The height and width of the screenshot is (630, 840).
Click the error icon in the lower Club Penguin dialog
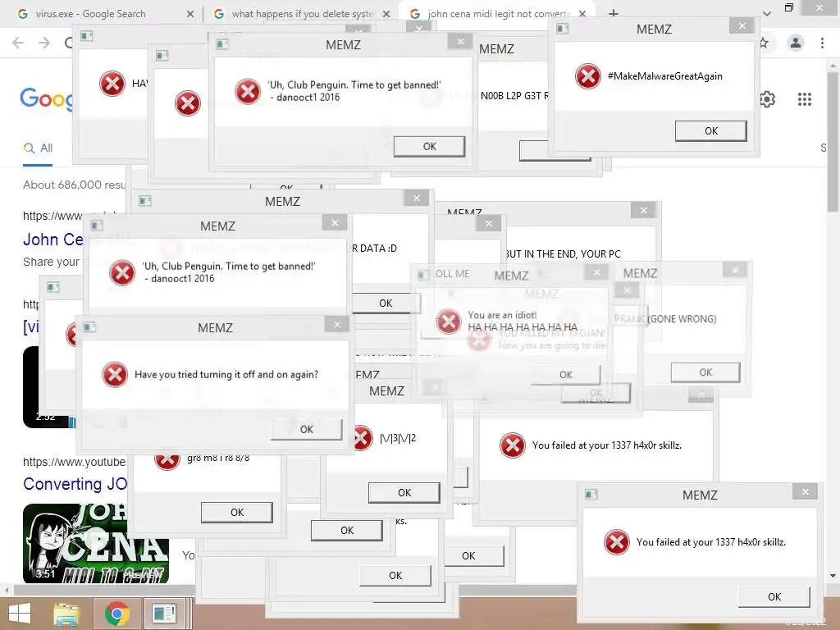click(122, 272)
